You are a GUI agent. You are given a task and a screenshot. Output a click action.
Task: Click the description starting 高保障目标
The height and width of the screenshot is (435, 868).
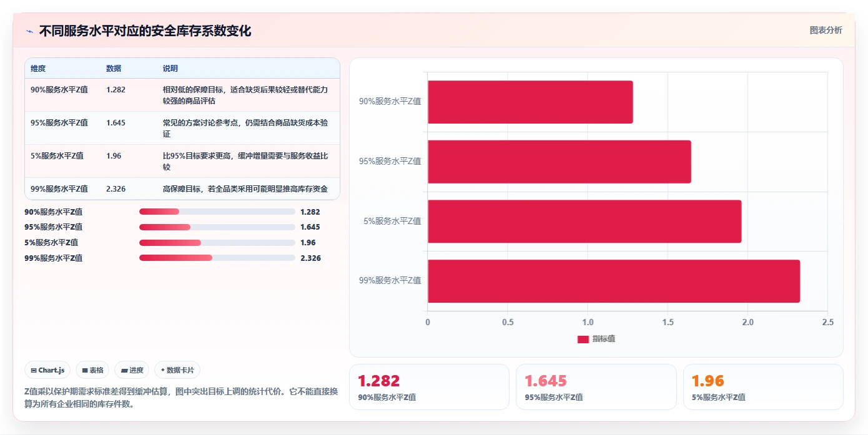pos(245,189)
